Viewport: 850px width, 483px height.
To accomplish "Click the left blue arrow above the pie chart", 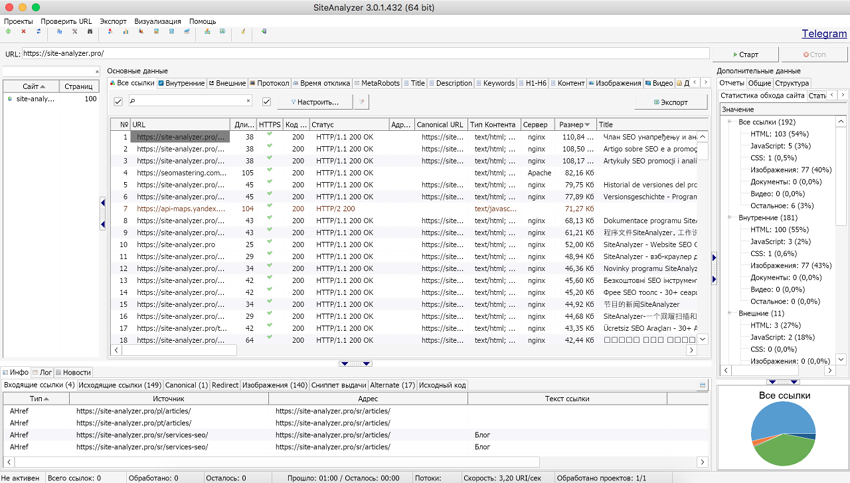I will (x=772, y=382).
